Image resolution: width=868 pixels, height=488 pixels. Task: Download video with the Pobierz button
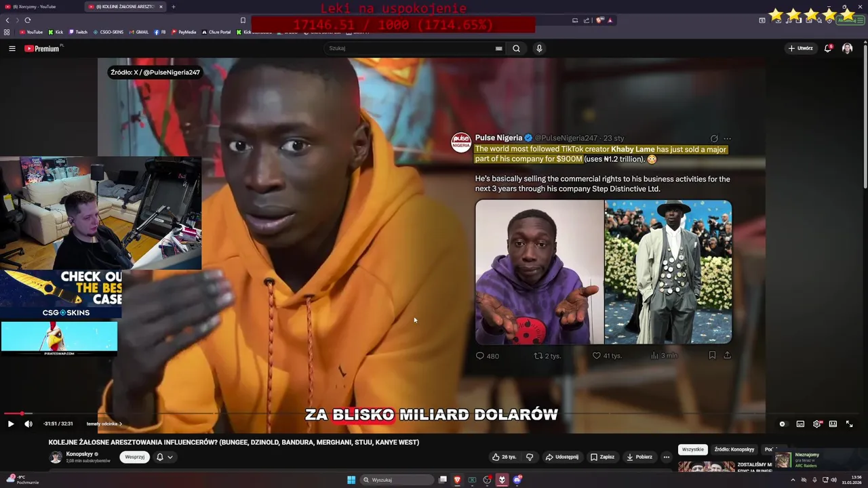point(639,457)
